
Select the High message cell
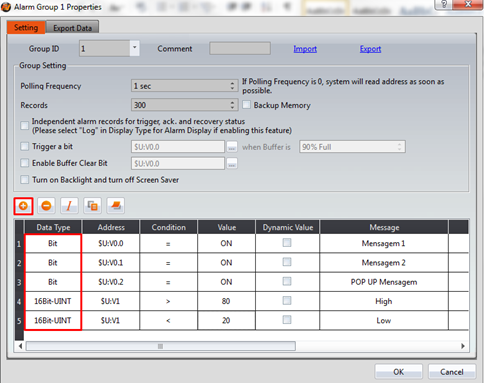pos(384,301)
